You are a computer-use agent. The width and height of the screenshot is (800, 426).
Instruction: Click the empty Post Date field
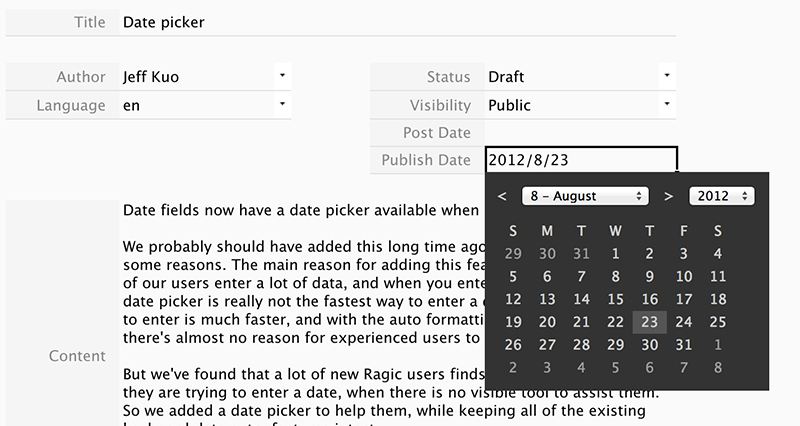(580, 133)
